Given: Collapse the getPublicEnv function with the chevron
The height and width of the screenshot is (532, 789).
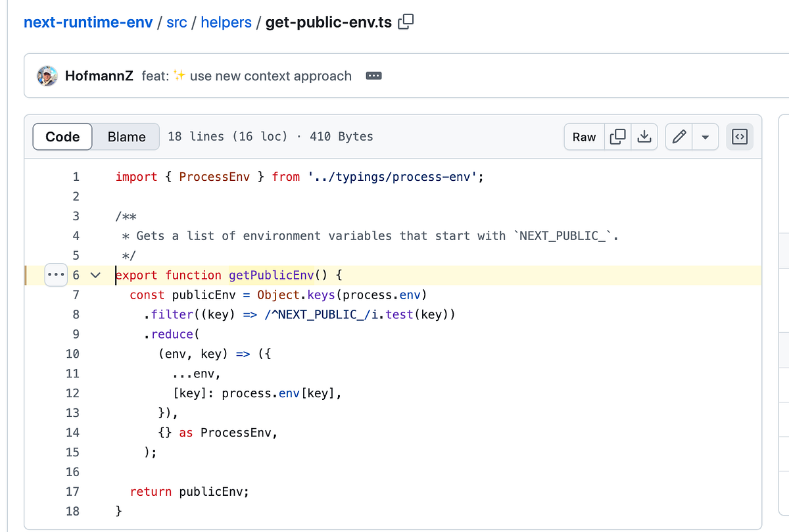Looking at the screenshot, I should 95,275.
